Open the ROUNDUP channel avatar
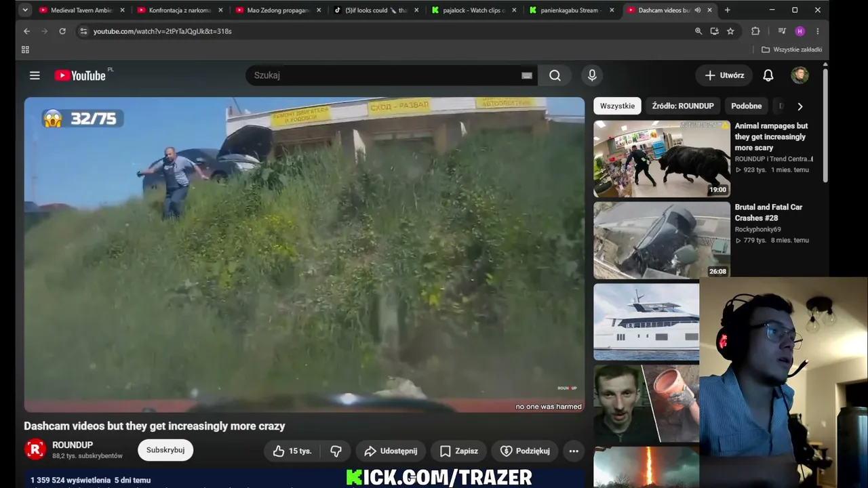868x488 pixels. 35,449
